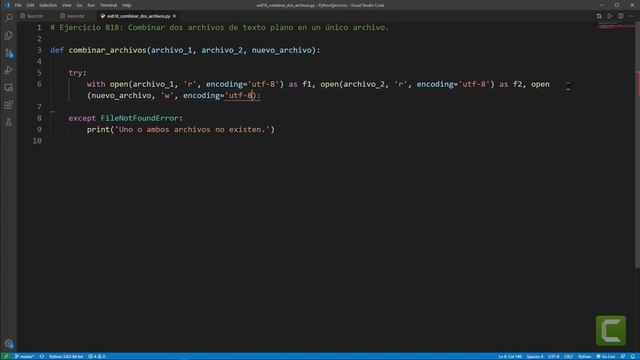Change file encoding via UTF-8 indicator
This screenshot has height=360, width=640.
553,356
